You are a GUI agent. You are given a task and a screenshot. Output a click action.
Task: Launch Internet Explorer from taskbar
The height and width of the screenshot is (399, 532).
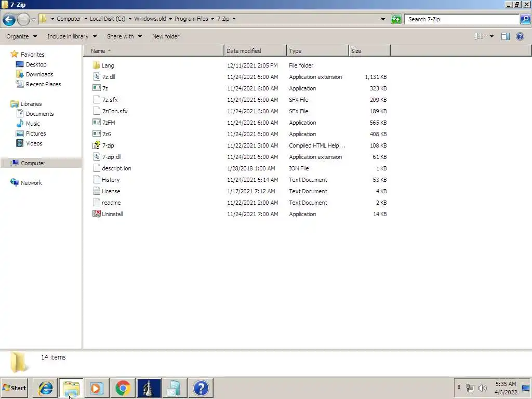coord(46,388)
